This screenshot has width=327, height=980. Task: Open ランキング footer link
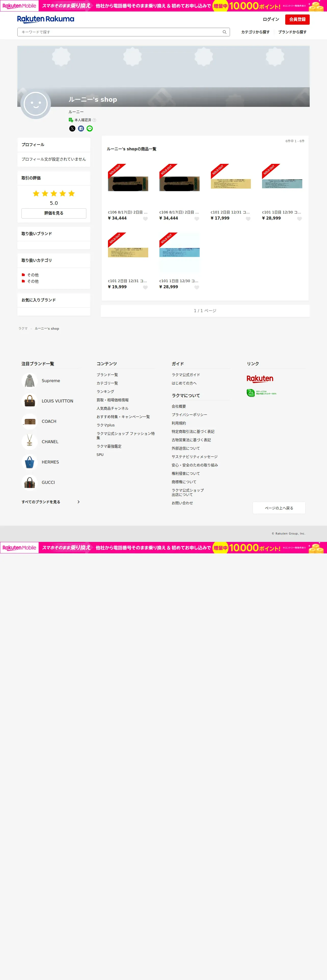[x=105, y=392]
